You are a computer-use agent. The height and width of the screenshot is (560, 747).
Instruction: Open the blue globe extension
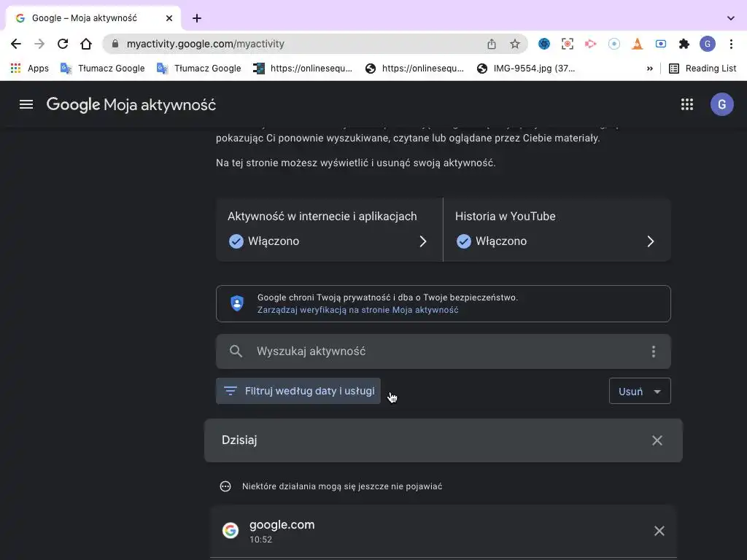pyautogui.click(x=544, y=44)
